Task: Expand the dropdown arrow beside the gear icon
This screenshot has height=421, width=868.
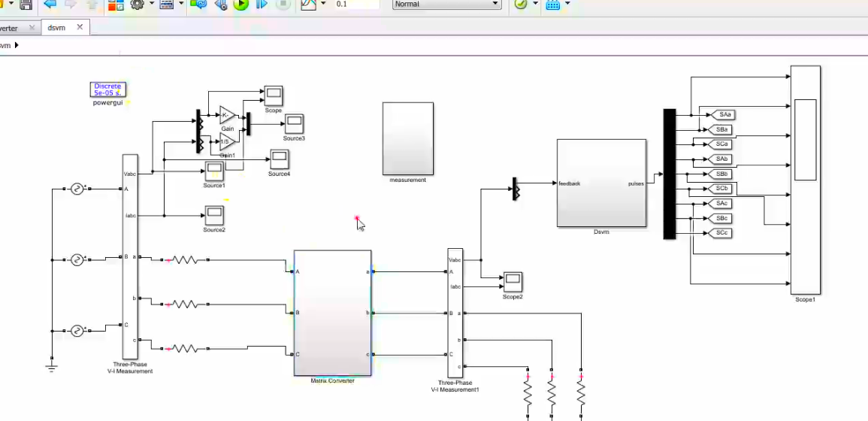Action: (152, 5)
